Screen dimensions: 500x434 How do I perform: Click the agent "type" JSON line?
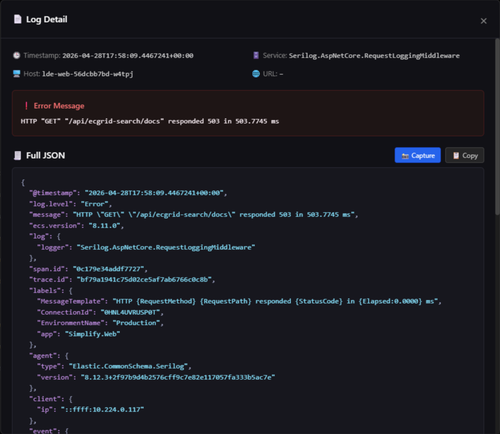pyautogui.click(x=114, y=366)
